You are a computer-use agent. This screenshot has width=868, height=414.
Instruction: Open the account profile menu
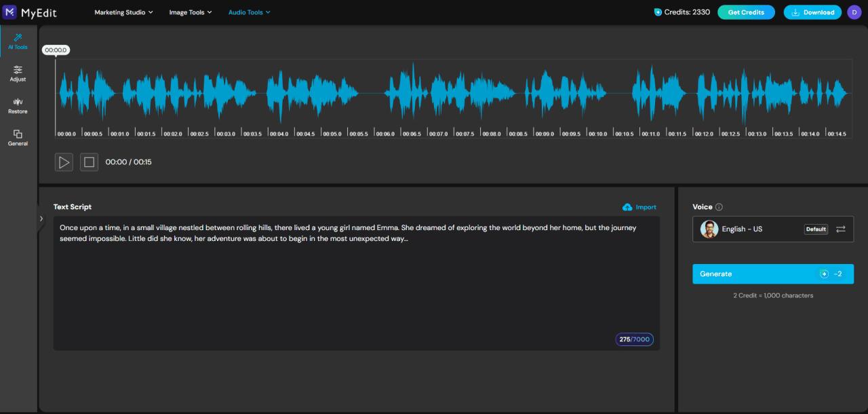click(854, 12)
